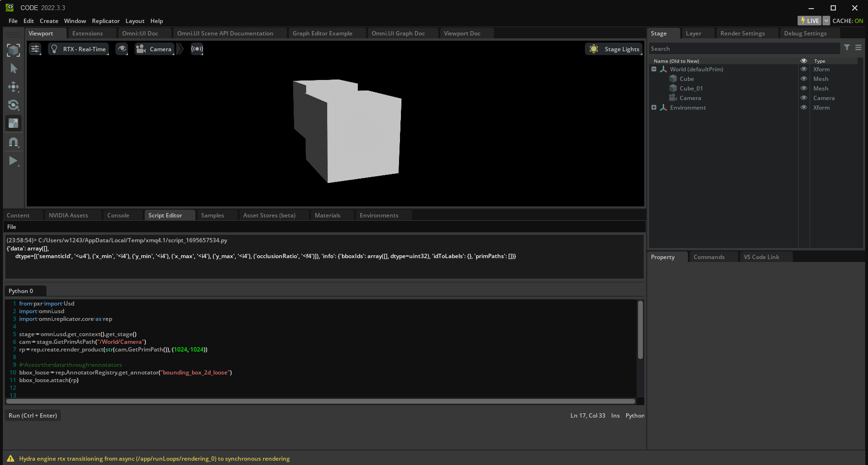Click the "Ins" insert mode indicator

tap(615, 415)
